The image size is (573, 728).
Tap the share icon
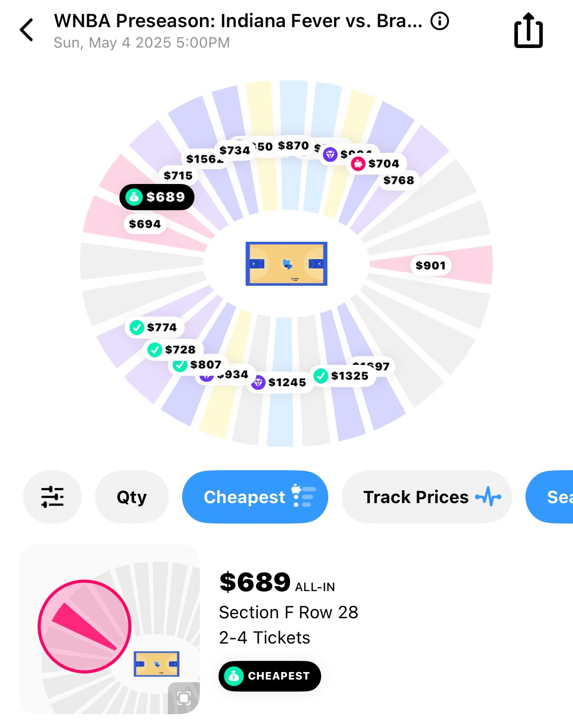click(528, 30)
